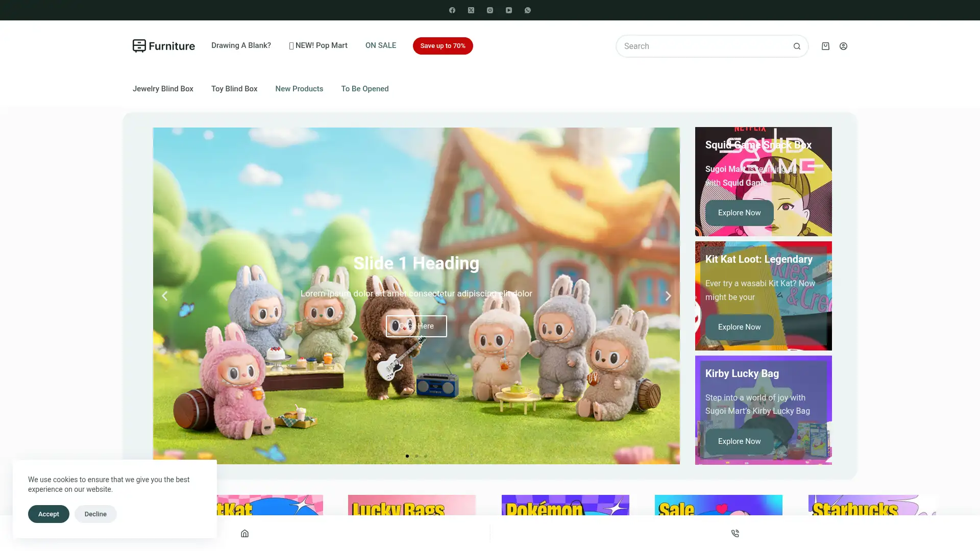Open the user account icon
The width and height of the screenshot is (980, 551).
point(843,46)
